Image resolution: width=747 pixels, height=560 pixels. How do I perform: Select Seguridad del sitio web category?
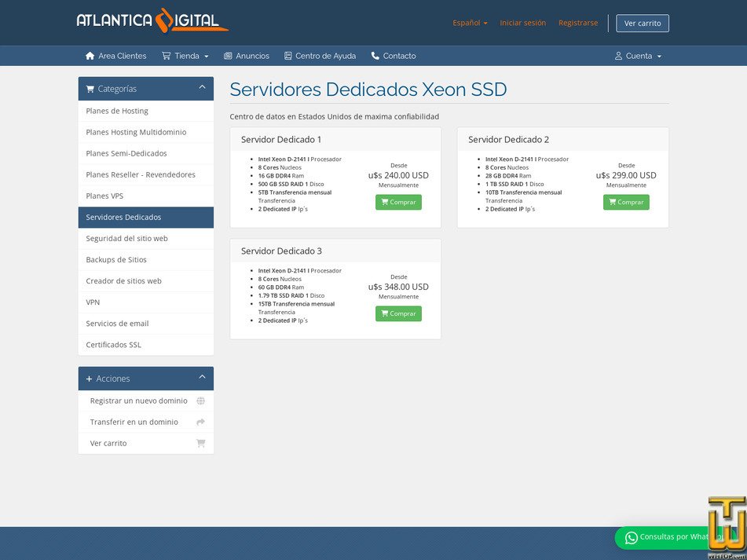146,239
